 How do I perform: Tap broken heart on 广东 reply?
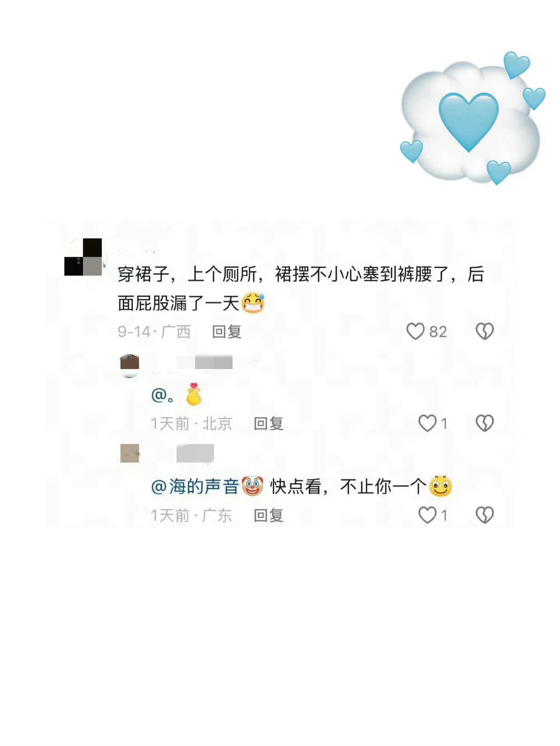(484, 515)
